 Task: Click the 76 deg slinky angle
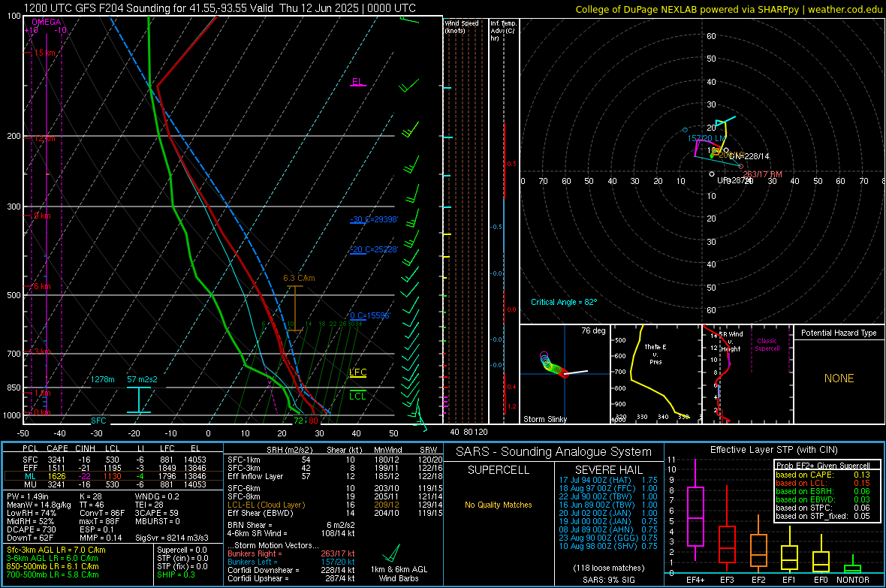(593, 330)
